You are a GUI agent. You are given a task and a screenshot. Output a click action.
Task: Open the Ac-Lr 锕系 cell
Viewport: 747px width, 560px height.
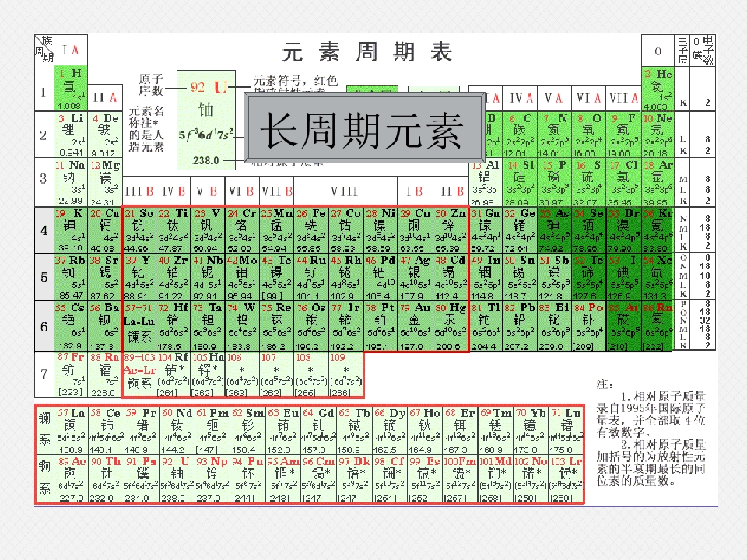point(139,374)
